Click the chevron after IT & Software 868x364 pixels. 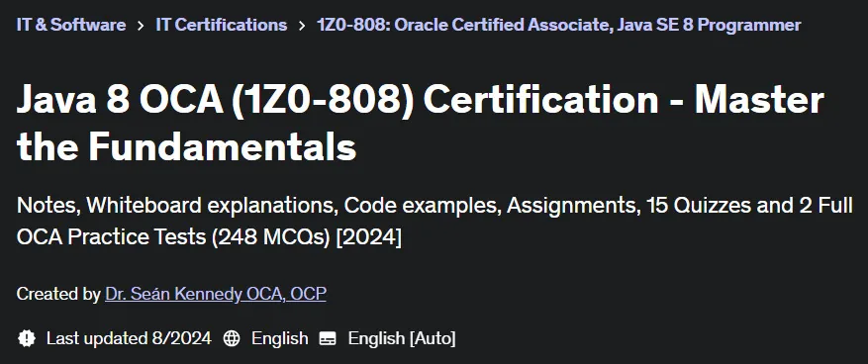(141, 26)
